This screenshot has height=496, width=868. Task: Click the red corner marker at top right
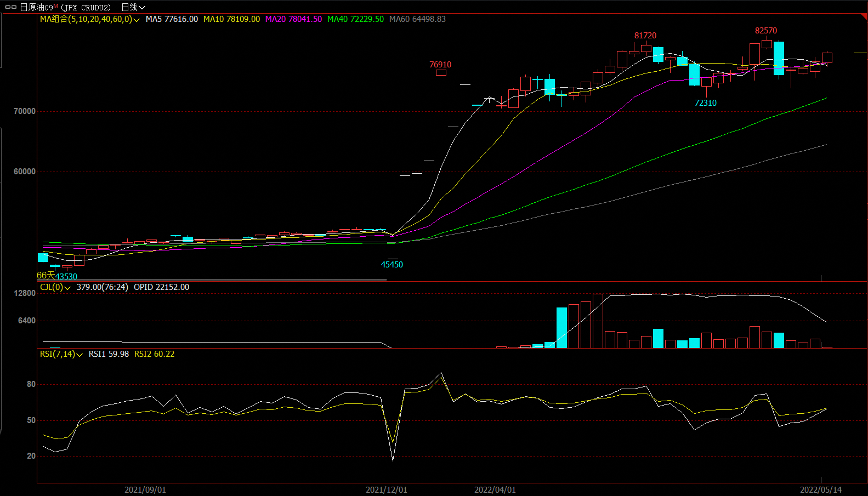[x=865, y=17]
